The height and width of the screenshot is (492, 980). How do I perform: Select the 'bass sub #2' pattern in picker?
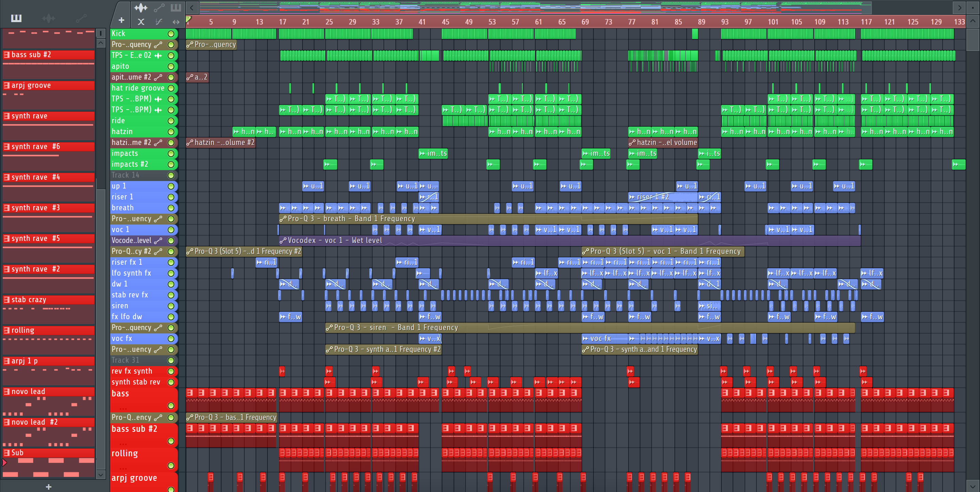click(49, 55)
